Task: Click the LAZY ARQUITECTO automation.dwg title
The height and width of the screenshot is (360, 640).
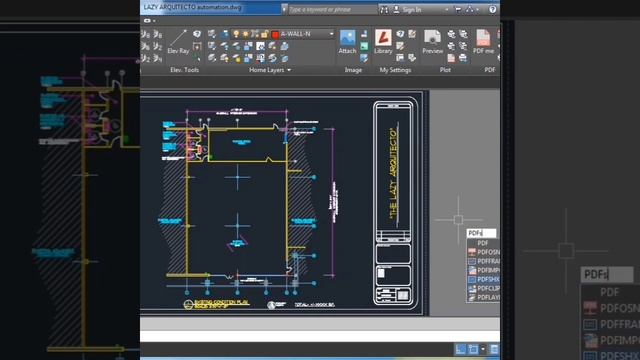Action: click(192, 7)
